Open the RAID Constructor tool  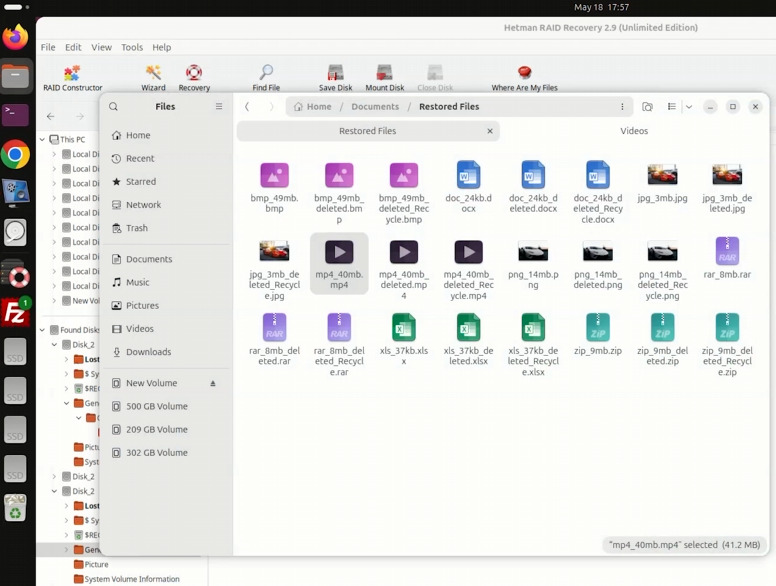(72, 78)
